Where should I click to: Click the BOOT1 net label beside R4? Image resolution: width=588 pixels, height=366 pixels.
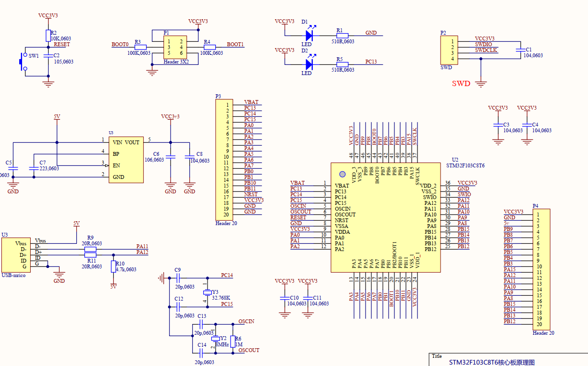235,44
